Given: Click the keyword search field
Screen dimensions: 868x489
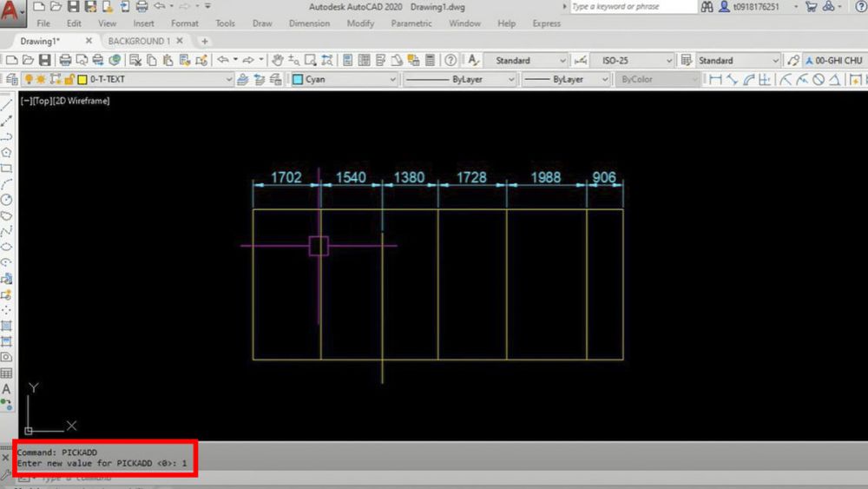Looking at the screenshot, I should [x=633, y=7].
